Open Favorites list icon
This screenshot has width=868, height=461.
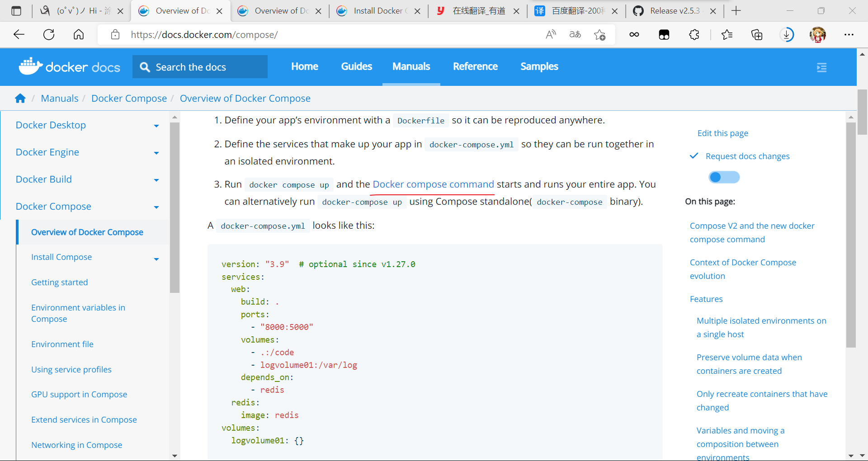pos(727,35)
